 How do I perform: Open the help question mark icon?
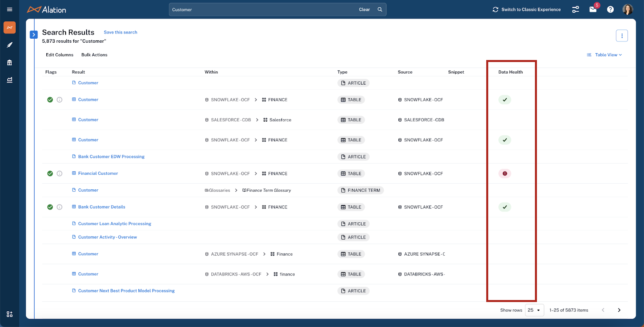click(610, 10)
